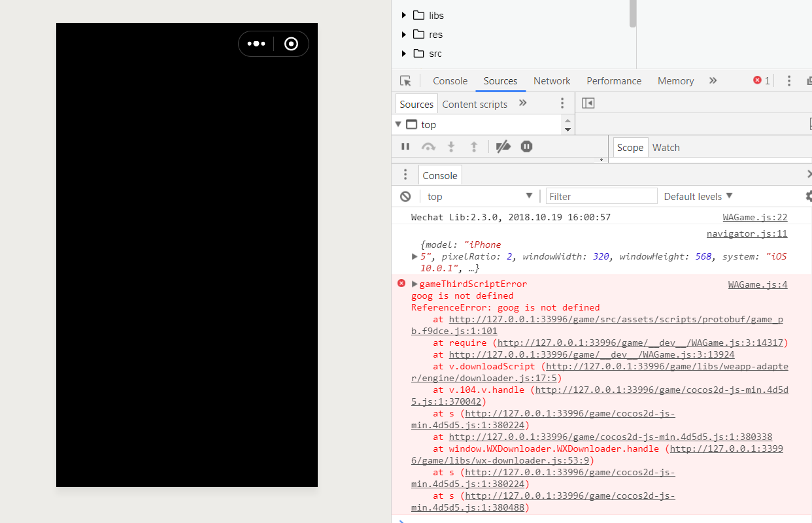The image size is (812, 523).
Task: Select the Watch debugger tab
Action: coord(666,147)
